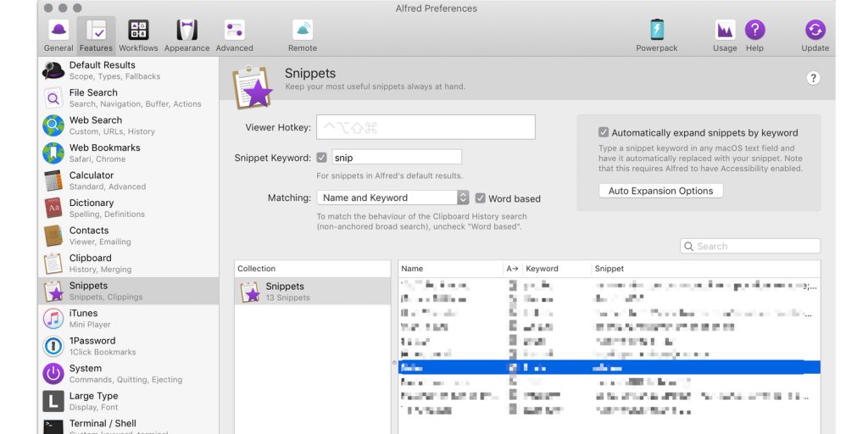
Task: Toggle the Snippet Keyword checkbox
Action: click(x=321, y=157)
